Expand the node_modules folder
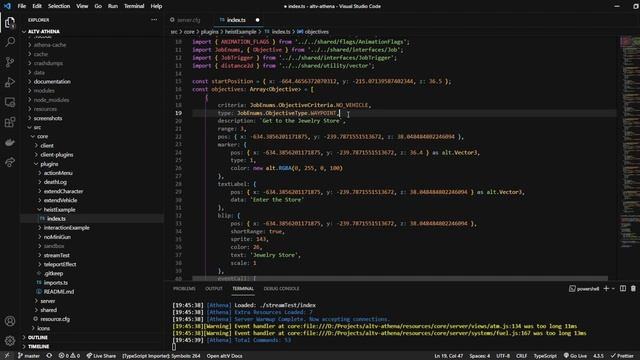The width and height of the screenshot is (640, 360). click(x=51, y=100)
